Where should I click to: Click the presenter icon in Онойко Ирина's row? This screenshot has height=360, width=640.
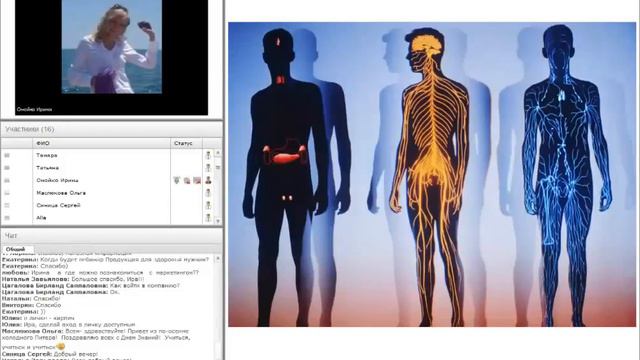point(208,180)
